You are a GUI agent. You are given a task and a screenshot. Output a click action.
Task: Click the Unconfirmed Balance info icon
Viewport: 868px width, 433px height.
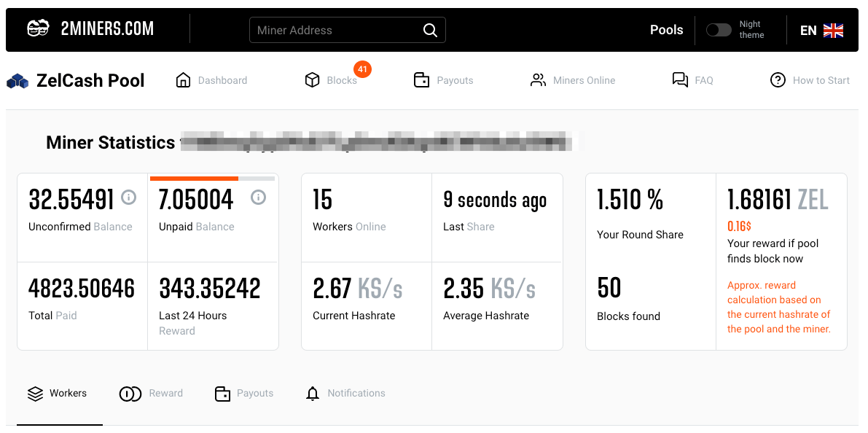128,198
